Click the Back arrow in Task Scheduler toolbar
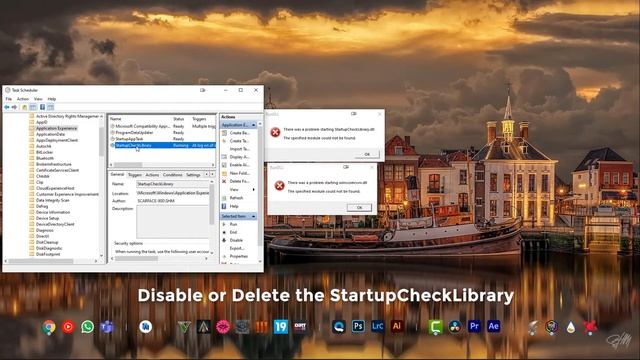The height and width of the screenshot is (360, 640). (x=7, y=107)
